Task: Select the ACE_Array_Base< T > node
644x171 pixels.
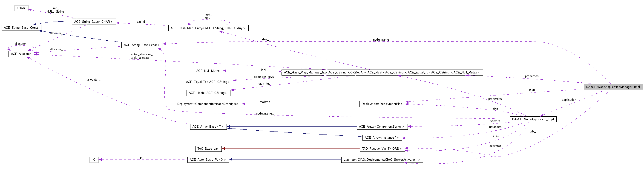Action: coord(208,126)
